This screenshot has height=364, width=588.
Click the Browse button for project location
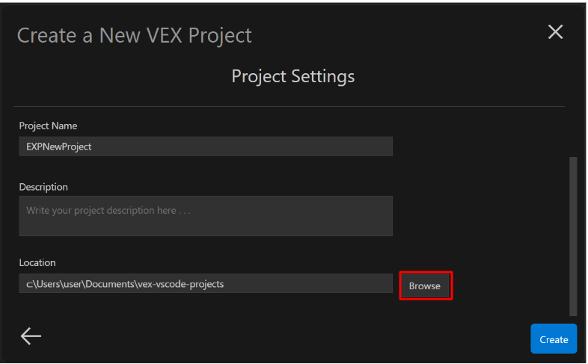(425, 286)
